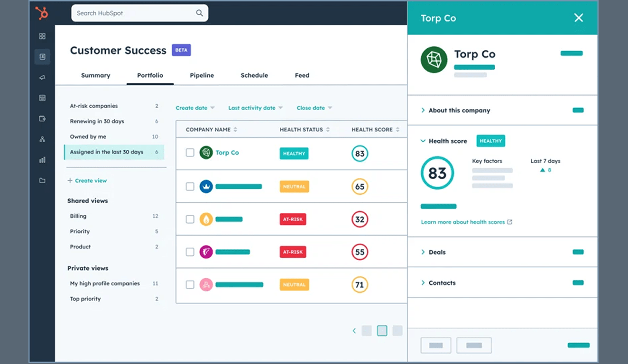Open the Contacts sidebar icon
The width and height of the screenshot is (628, 364).
[x=42, y=56]
